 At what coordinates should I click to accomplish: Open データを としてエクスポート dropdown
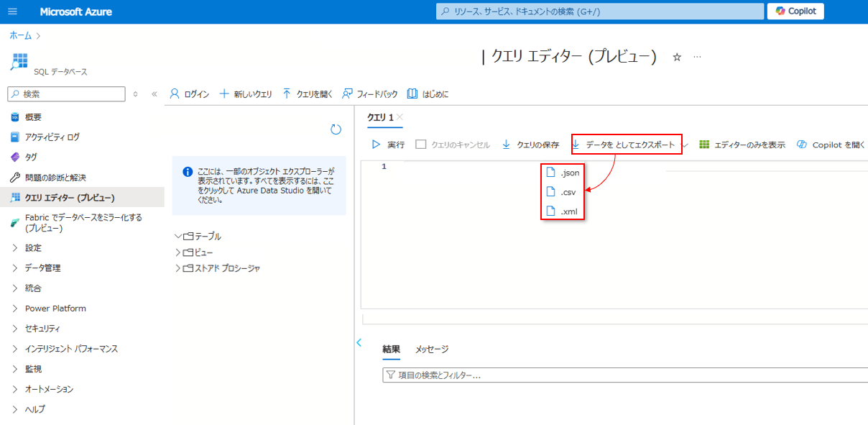coord(627,145)
